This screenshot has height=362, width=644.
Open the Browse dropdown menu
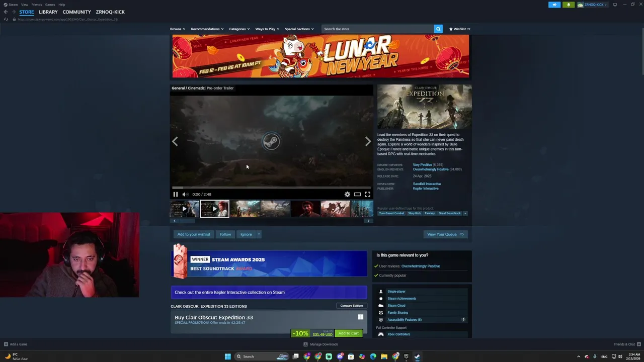point(178,29)
